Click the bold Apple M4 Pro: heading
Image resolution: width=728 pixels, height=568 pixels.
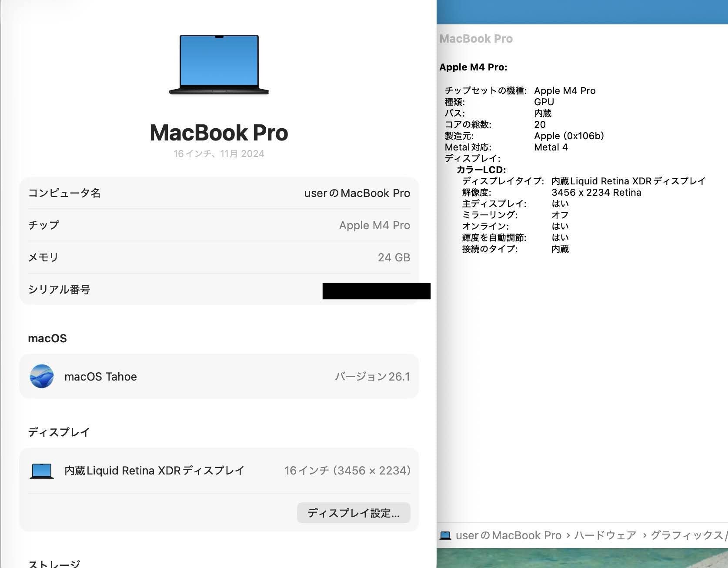[x=473, y=67]
